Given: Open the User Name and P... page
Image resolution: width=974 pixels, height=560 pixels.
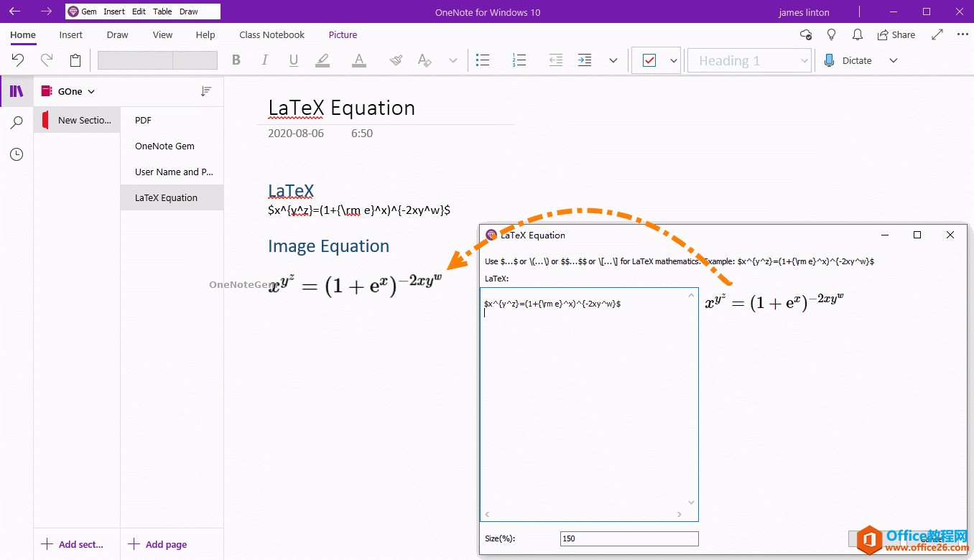Looking at the screenshot, I should point(172,172).
